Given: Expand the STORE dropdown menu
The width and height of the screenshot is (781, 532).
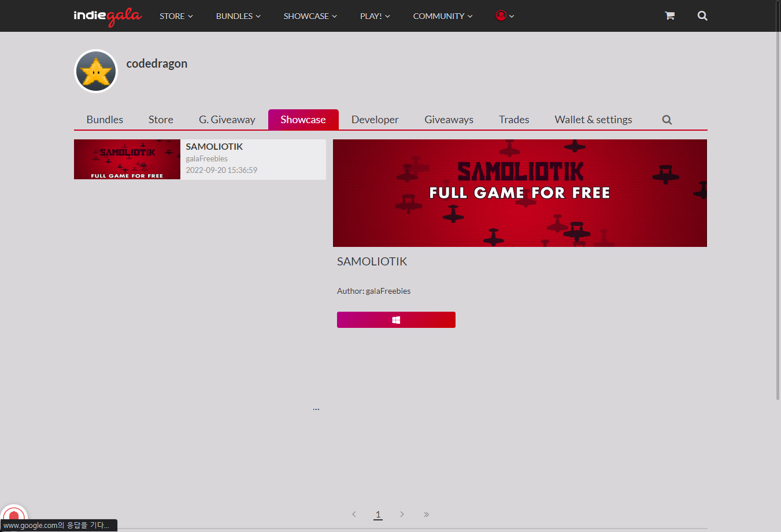Looking at the screenshot, I should coord(176,16).
